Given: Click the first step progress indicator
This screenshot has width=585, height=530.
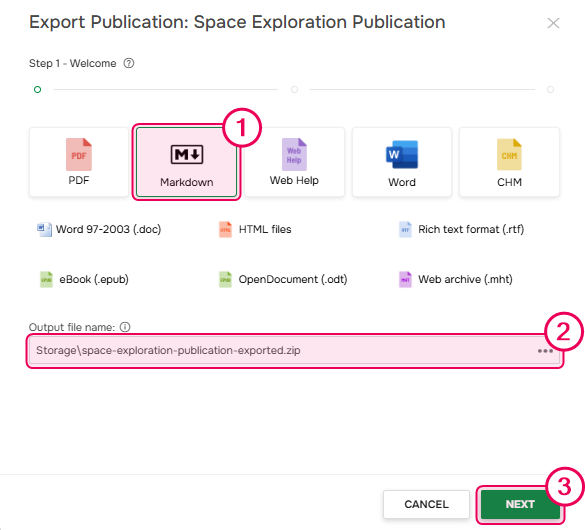Looking at the screenshot, I should pos(37,90).
